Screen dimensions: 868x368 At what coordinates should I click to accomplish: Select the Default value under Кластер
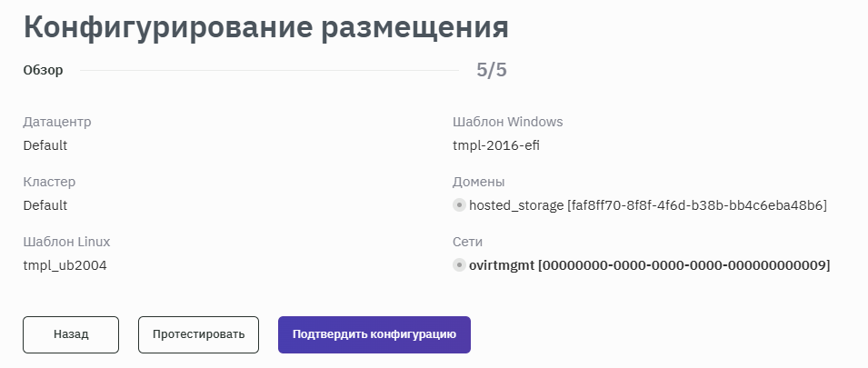pyautogui.click(x=45, y=205)
